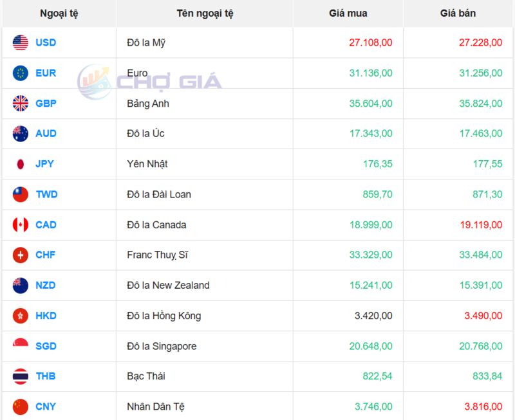Image resolution: width=515 pixels, height=420 pixels.
Task: Click the Giá bán column header
Action: (x=458, y=14)
